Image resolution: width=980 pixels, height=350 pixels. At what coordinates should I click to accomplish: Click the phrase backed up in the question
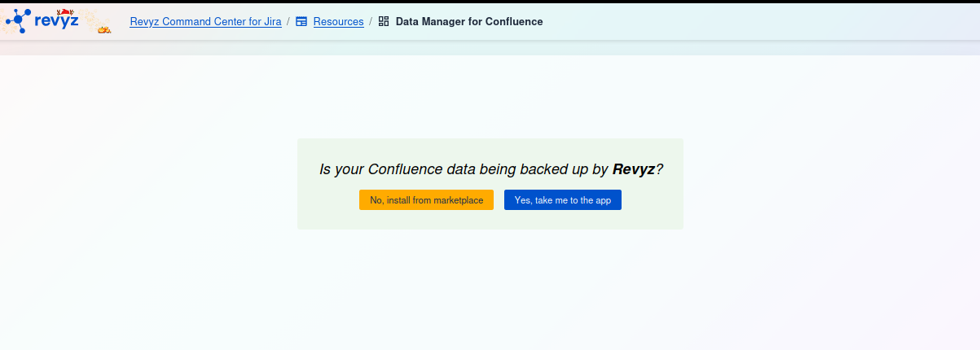pyautogui.click(x=553, y=169)
